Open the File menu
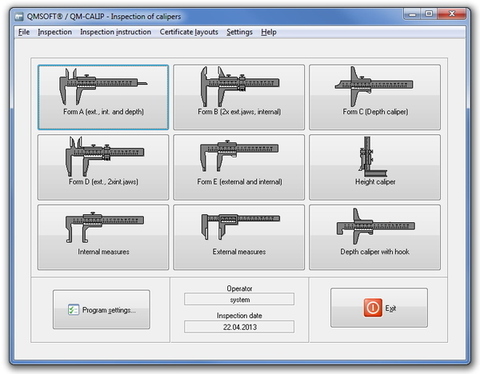Viewport: 480px width, 374px height. [x=24, y=32]
